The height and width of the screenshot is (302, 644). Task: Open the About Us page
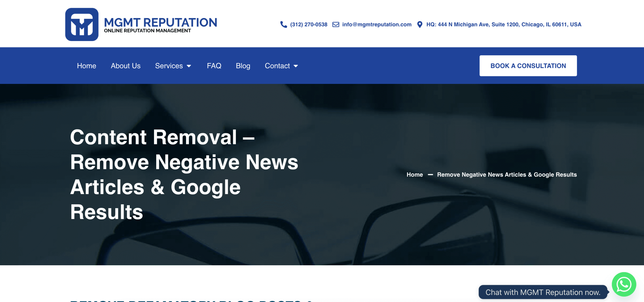[x=126, y=66]
